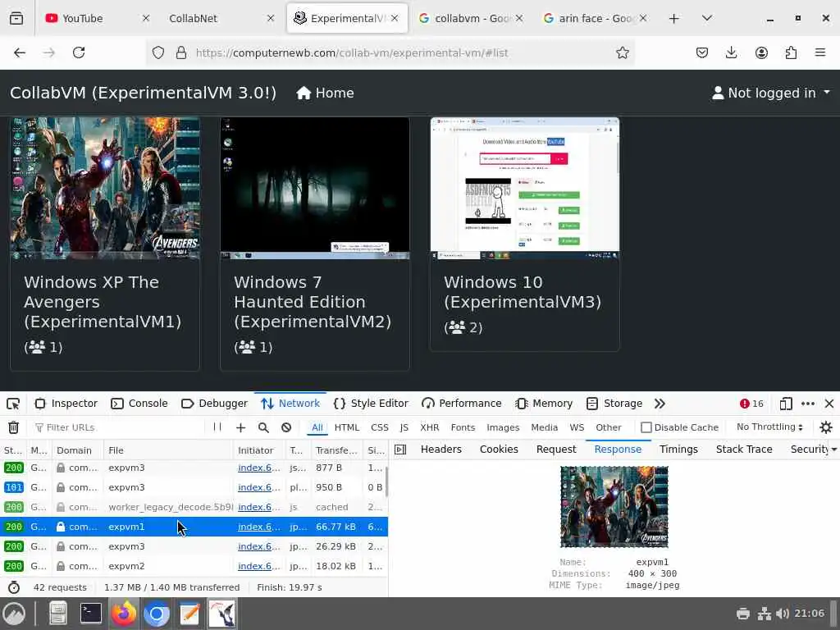Open the No Throttling dropdown
This screenshot has height=630, width=840.
click(769, 427)
